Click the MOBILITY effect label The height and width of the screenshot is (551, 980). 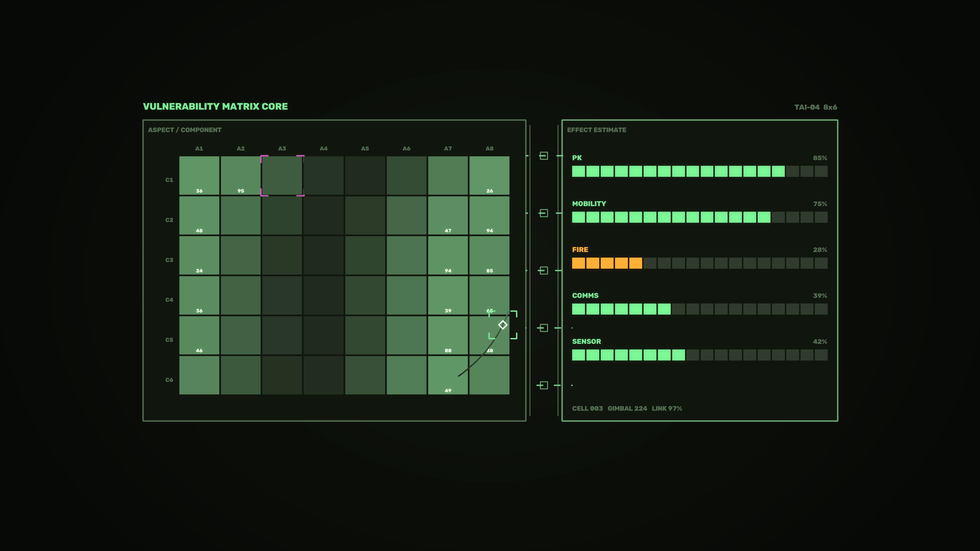pos(589,204)
